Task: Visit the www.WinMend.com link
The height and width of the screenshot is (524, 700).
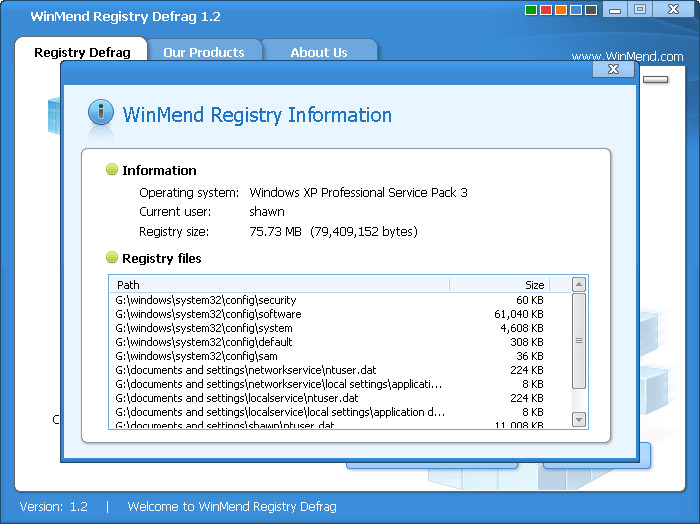Action: click(627, 56)
